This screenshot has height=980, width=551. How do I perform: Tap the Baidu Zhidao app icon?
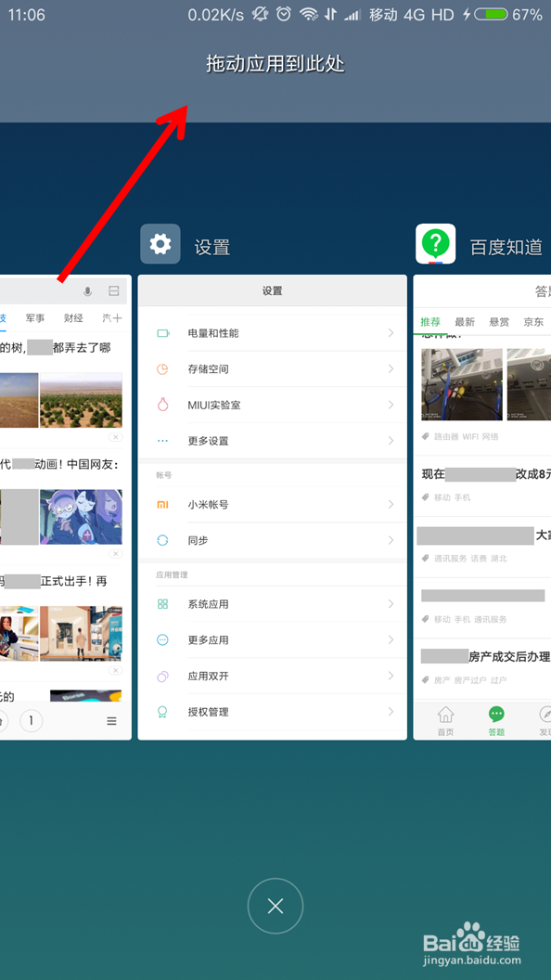[436, 244]
